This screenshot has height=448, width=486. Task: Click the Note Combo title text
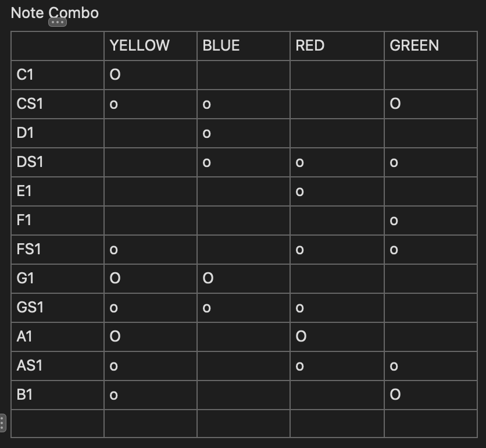click(x=55, y=13)
